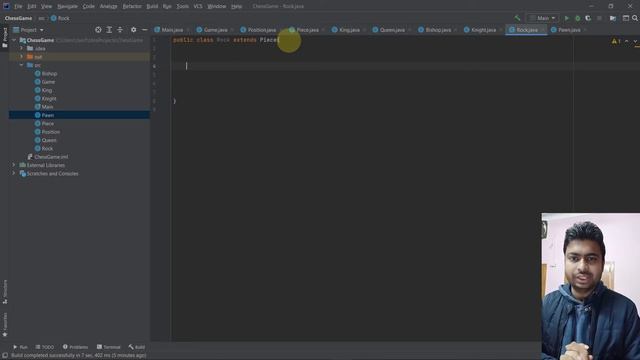Screen dimensions: 640x360
Task: Click Build completed status bar message
Action: [x=78, y=356]
